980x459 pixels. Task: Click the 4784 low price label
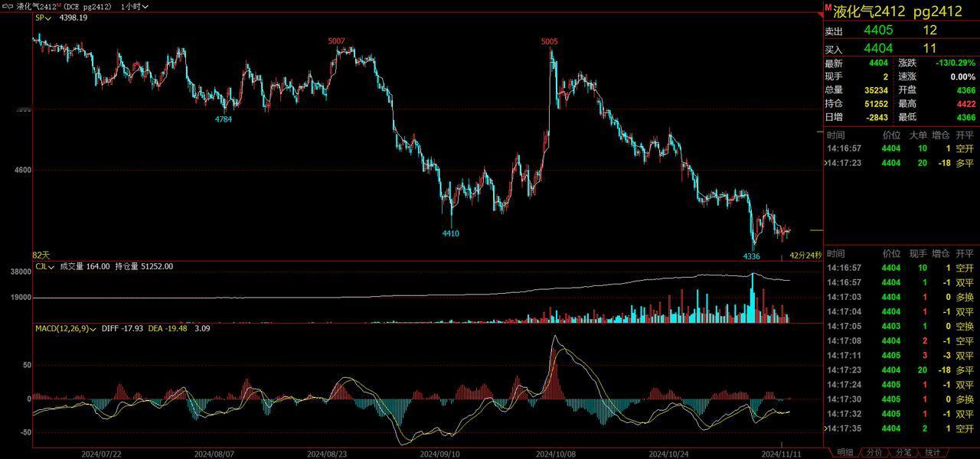click(x=224, y=119)
